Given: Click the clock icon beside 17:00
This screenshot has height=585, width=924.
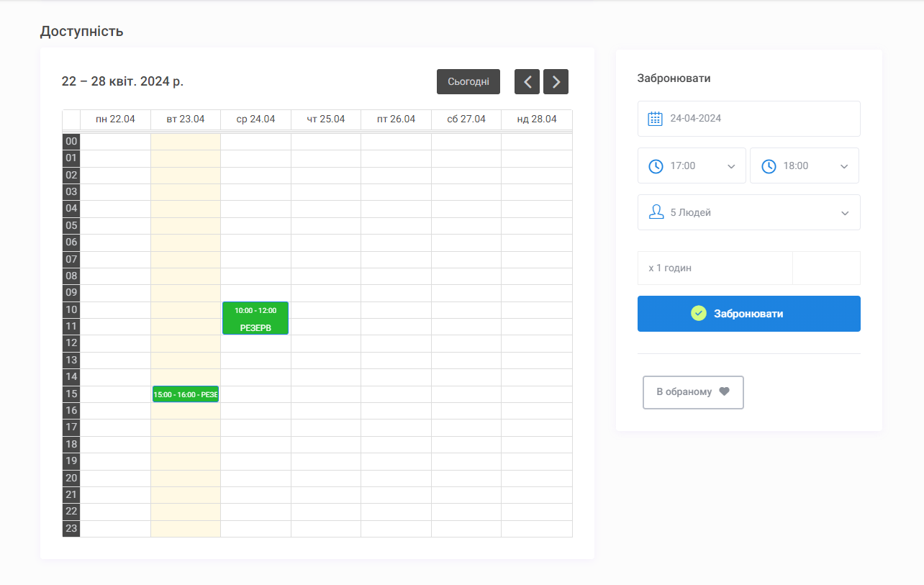Looking at the screenshot, I should pyautogui.click(x=656, y=166).
